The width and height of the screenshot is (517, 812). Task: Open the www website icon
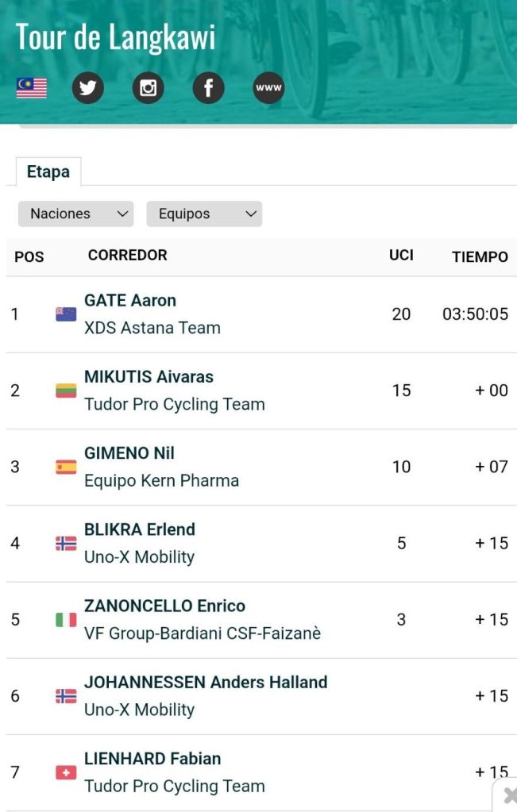(268, 88)
